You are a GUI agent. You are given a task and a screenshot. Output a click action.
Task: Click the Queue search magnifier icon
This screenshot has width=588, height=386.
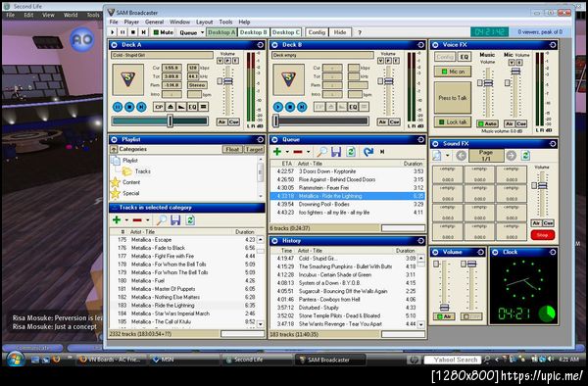321,152
